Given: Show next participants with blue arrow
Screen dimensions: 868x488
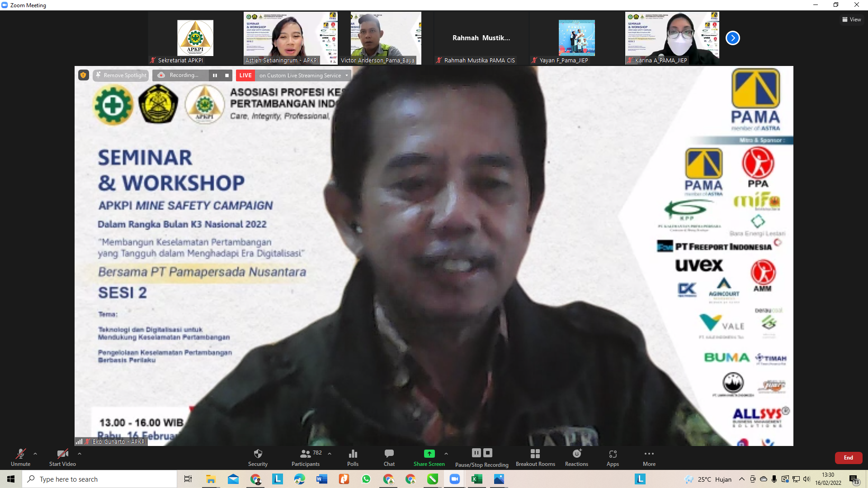Looking at the screenshot, I should [732, 38].
